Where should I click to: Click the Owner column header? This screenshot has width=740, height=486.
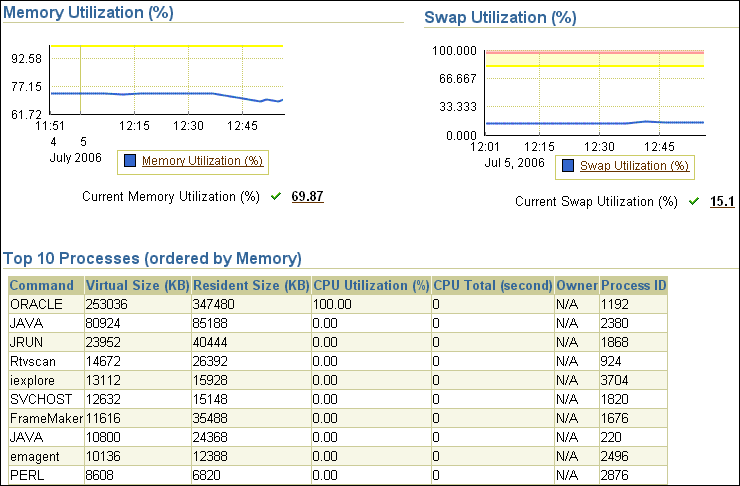click(x=576, y=285)
